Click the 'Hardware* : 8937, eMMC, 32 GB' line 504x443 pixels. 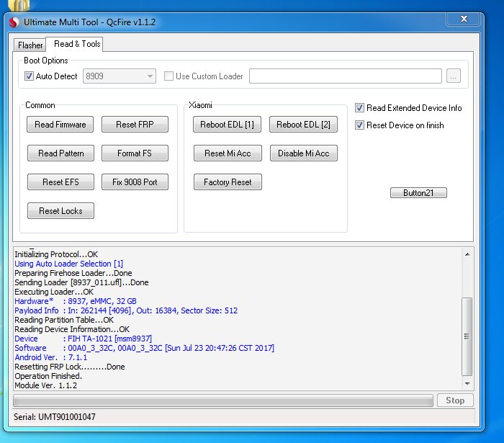pos(76,301)
